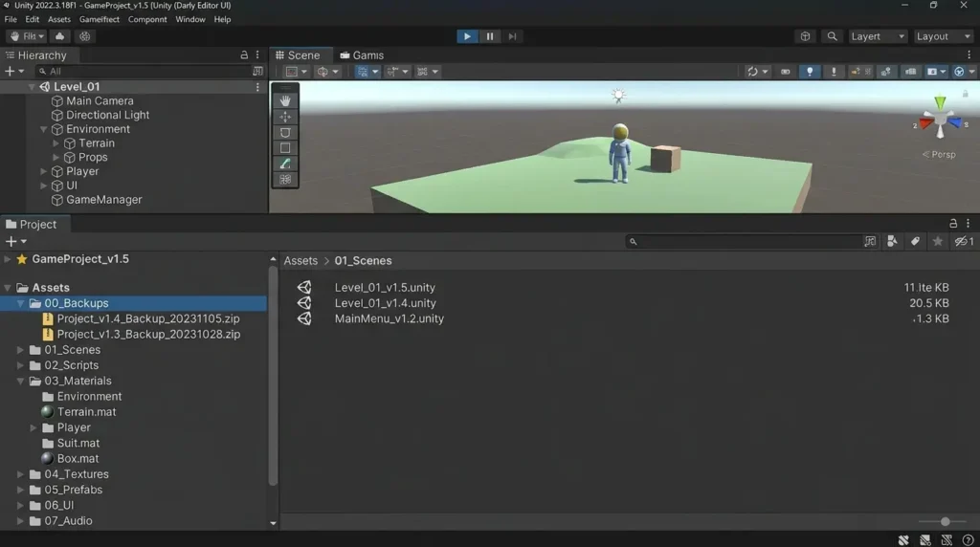Click the Hierarchy search field
Viewport: 980px width, 547px height.
pos(144,71)
